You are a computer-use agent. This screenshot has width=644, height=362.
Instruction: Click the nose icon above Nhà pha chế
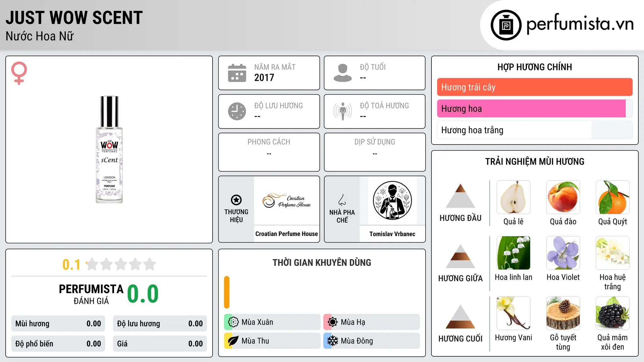click(342, 200)
